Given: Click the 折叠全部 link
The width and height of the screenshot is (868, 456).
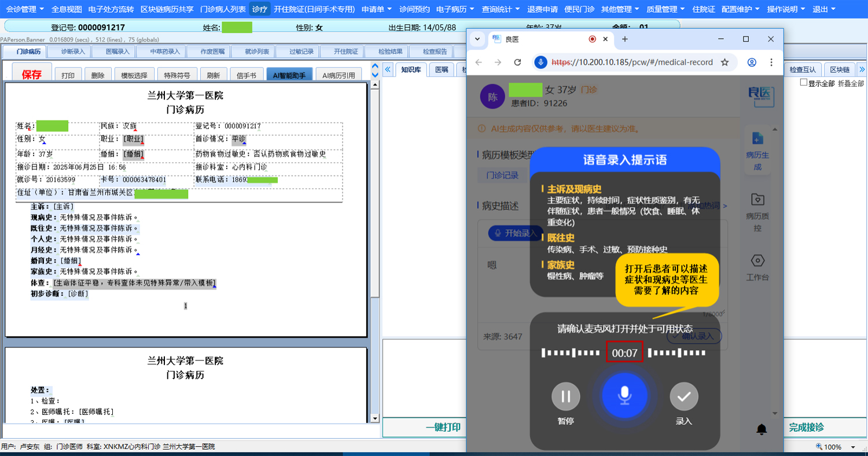Looking at the screenshot, I should coord(851,83).
